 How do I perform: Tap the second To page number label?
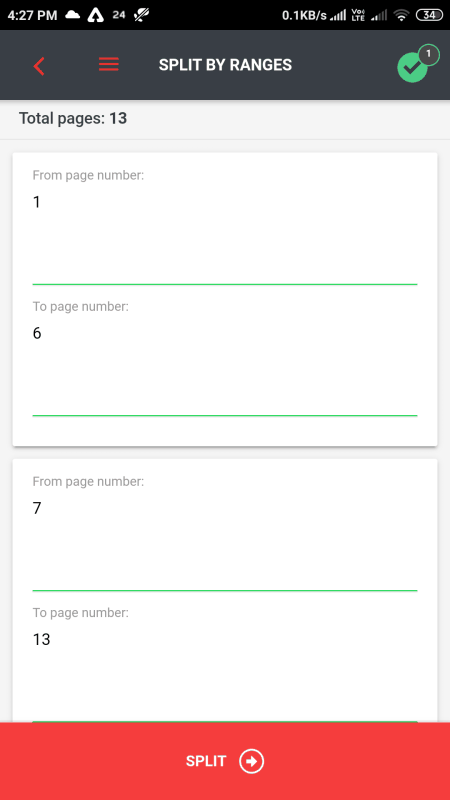pyautogui.click(x=81, y=613)
